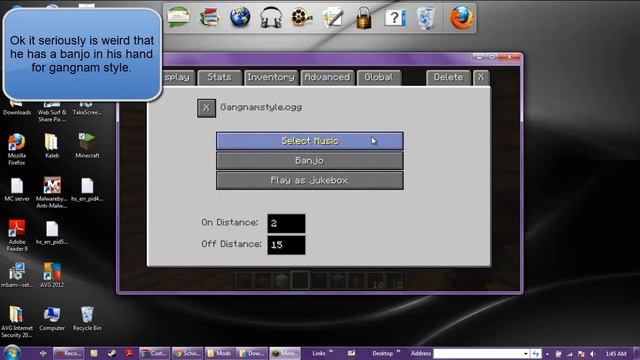Click the Off Distance input field
Screen dimensions: 640x360
pyautogui.click(x=286, y=244)
